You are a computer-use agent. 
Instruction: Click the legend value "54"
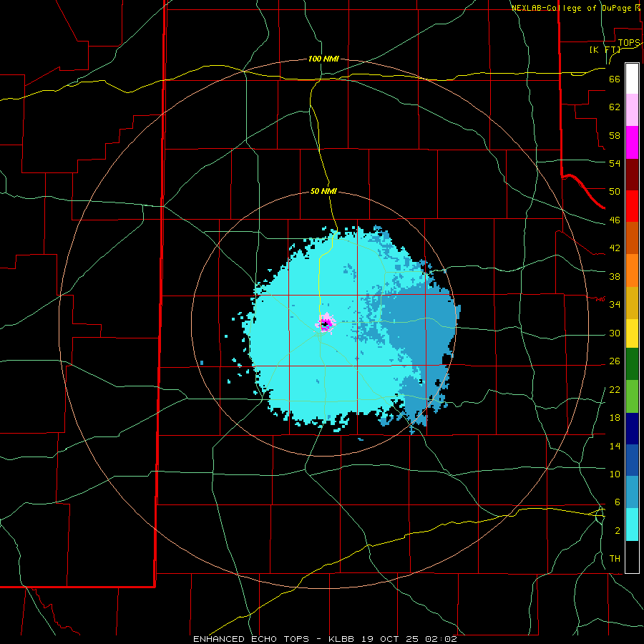615,163
